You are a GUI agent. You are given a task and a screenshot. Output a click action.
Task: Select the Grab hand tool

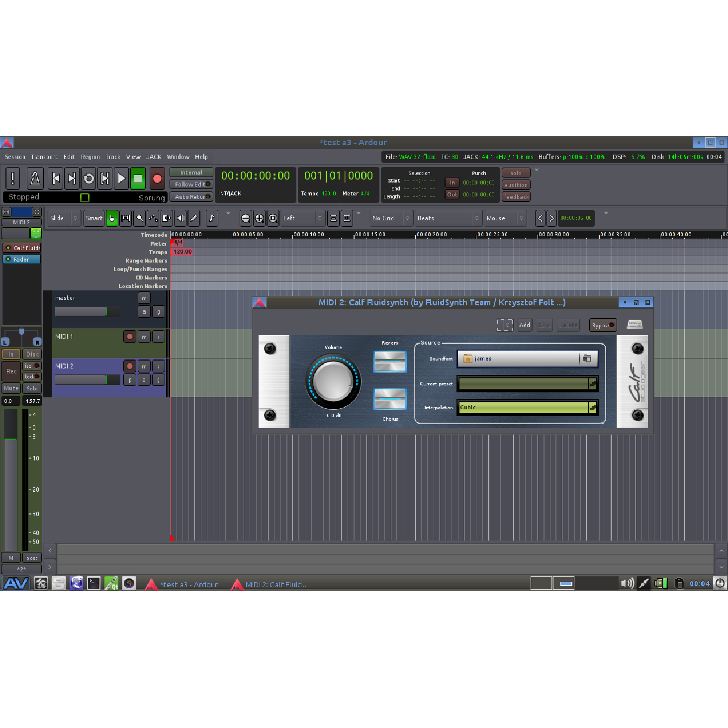pos(112,218)
